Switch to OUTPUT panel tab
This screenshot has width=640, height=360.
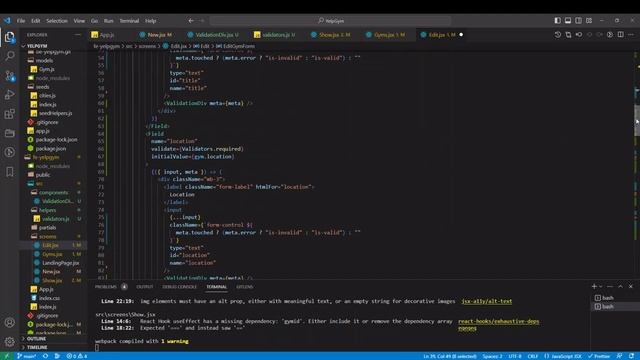(x=144, y=287)
